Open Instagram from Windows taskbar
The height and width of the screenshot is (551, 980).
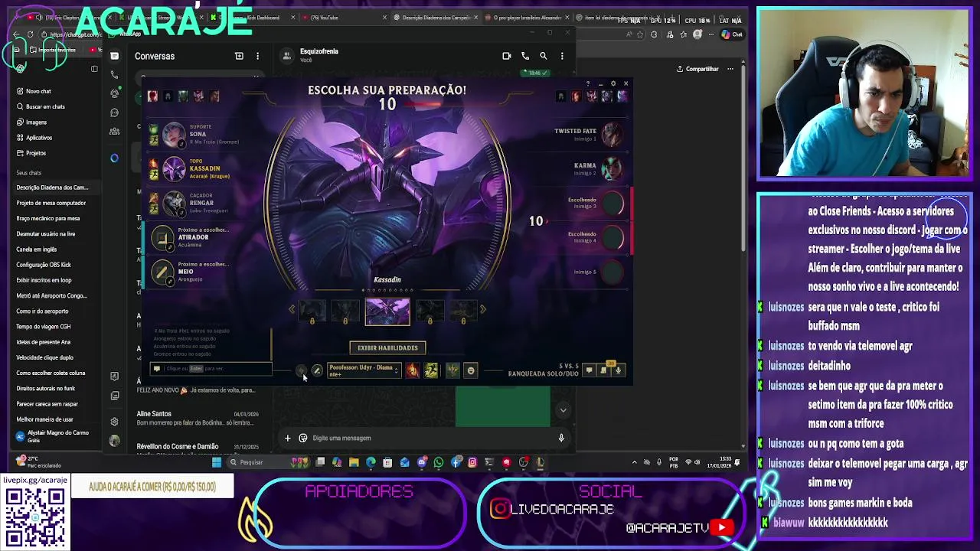click(x=472, y=462)
